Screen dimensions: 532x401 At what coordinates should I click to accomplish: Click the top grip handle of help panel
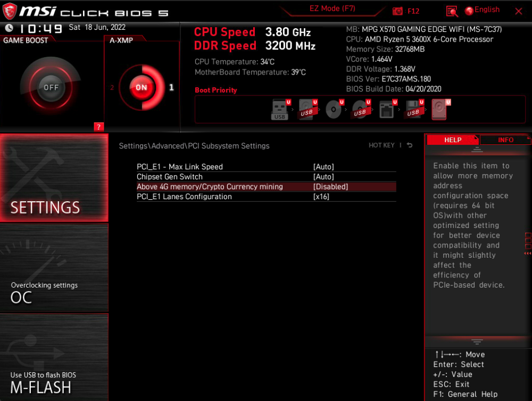477,150
